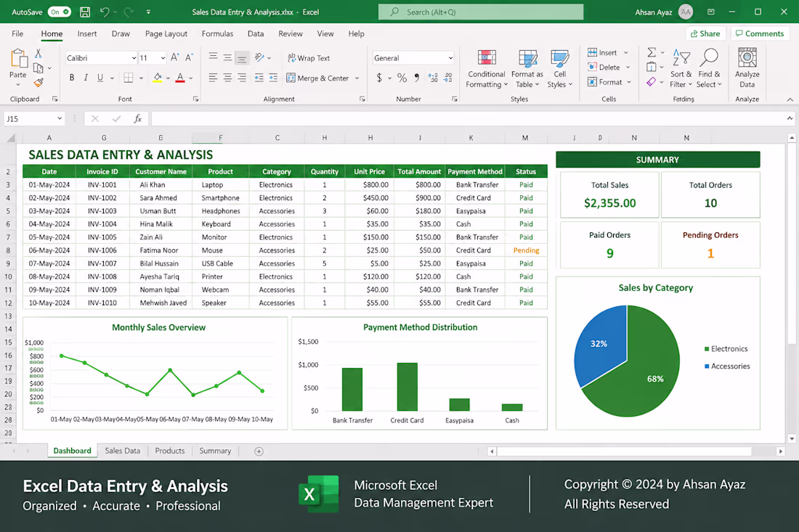Click the Increase Indent icon
The height and width of the screenshot is (532, 799).
pyautogui.click(x=274, y=78)
